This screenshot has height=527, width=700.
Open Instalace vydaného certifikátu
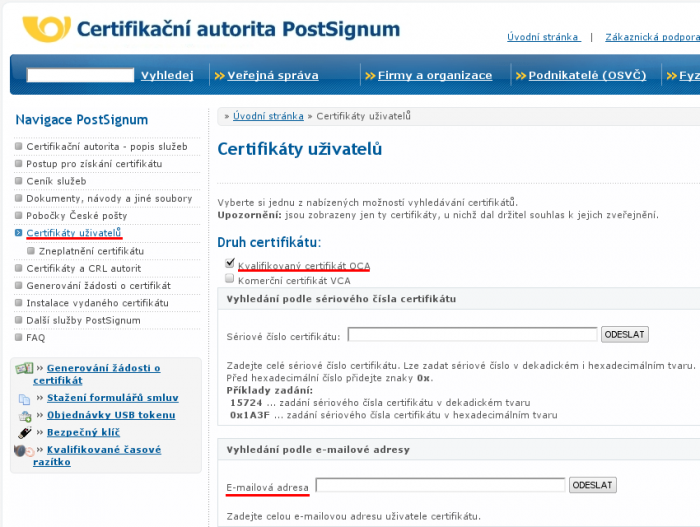point(97,303)
